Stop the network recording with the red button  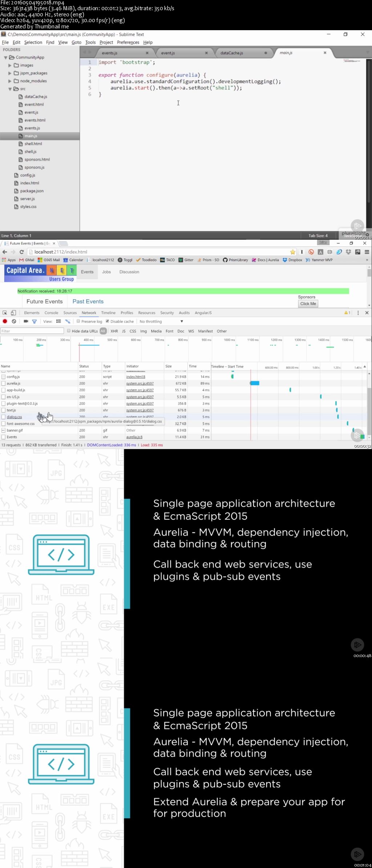click(x=5, y=321)
